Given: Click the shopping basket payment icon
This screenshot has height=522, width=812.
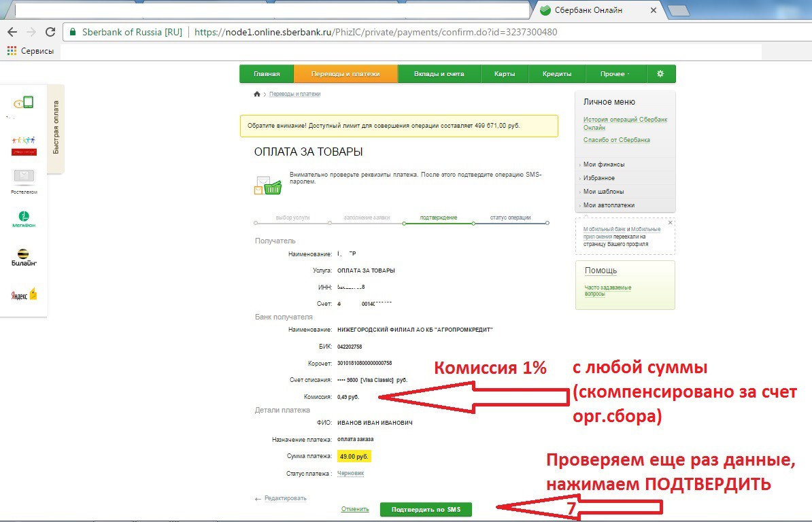Looking at the screenshot, I should click(x=268, y=186).
